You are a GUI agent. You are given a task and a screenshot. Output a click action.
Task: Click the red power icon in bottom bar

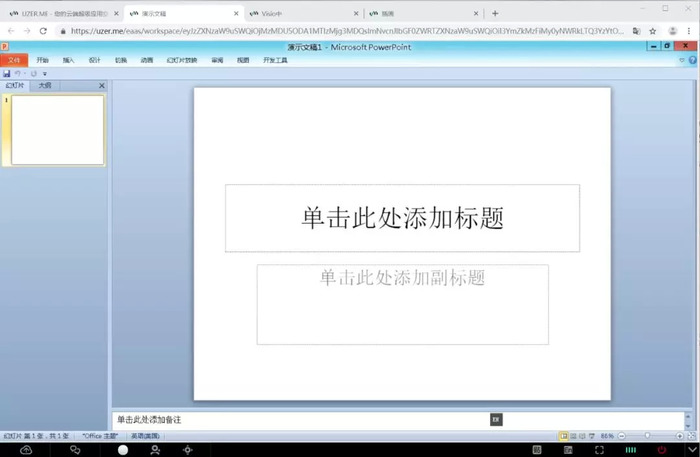[x=662, y=450]
